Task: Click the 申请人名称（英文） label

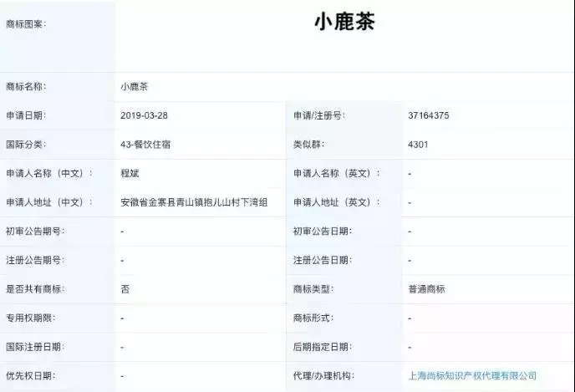Action: tap(337, 173)
